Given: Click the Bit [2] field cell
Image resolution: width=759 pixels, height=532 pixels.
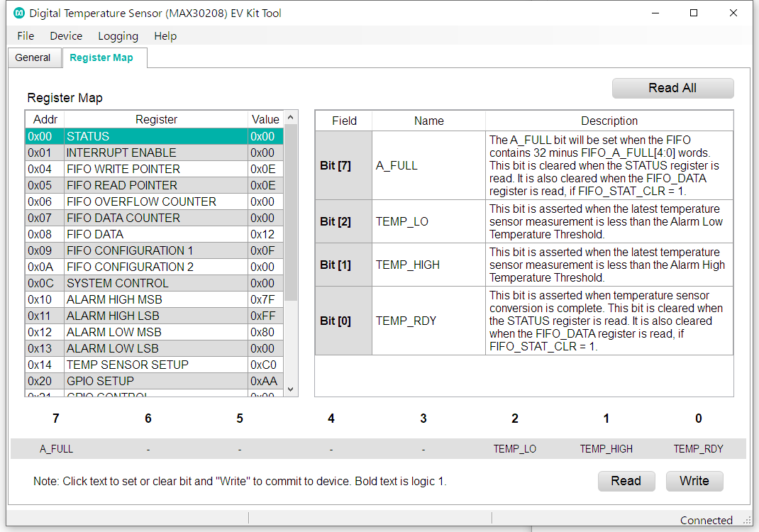Looking at the screenshot, I should [x=344, y=222].
